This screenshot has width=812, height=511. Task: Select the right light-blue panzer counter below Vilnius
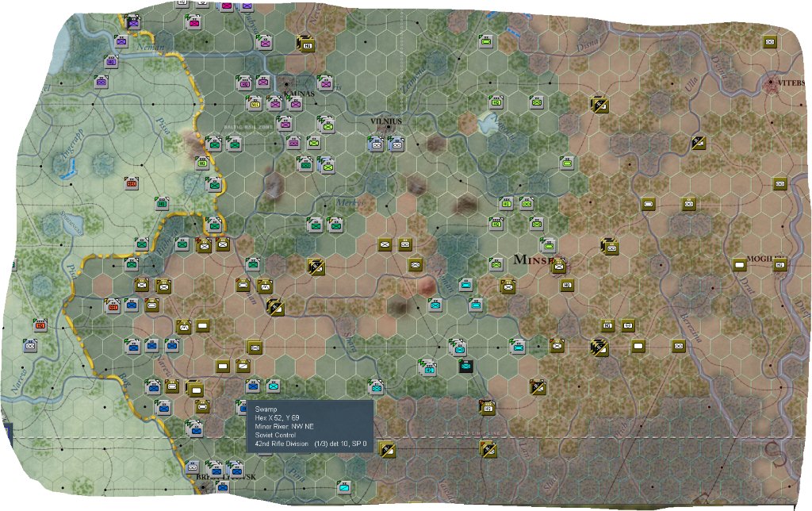396,144
